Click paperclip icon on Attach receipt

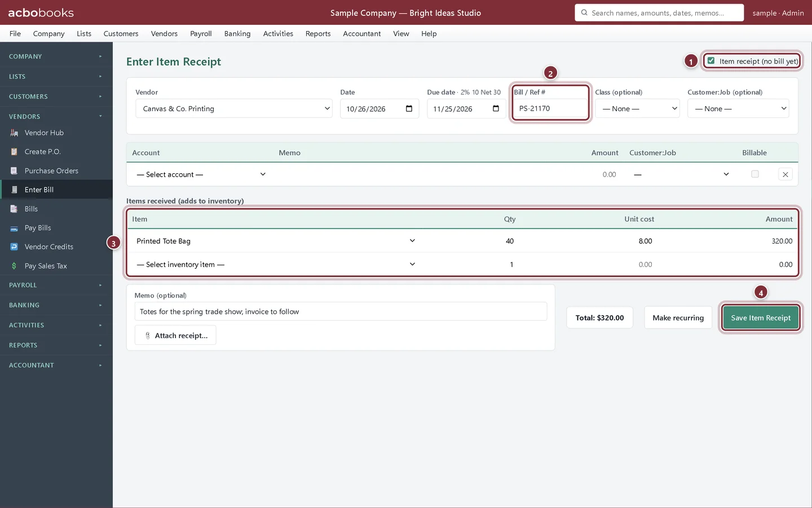148,335
